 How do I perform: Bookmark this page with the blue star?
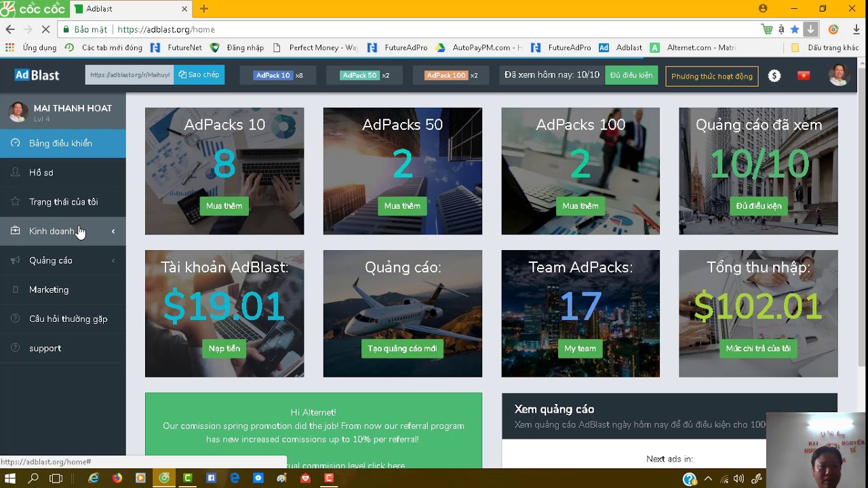(795, 30)
